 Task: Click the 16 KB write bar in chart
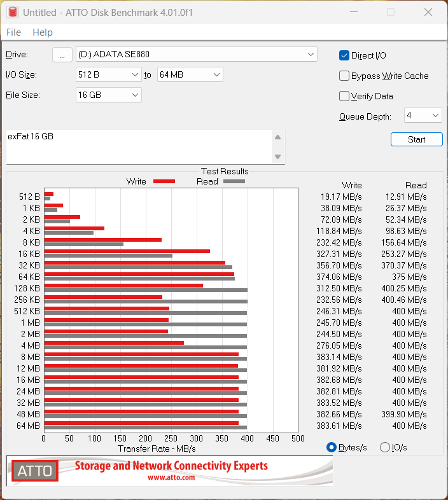tap(127, 251)
